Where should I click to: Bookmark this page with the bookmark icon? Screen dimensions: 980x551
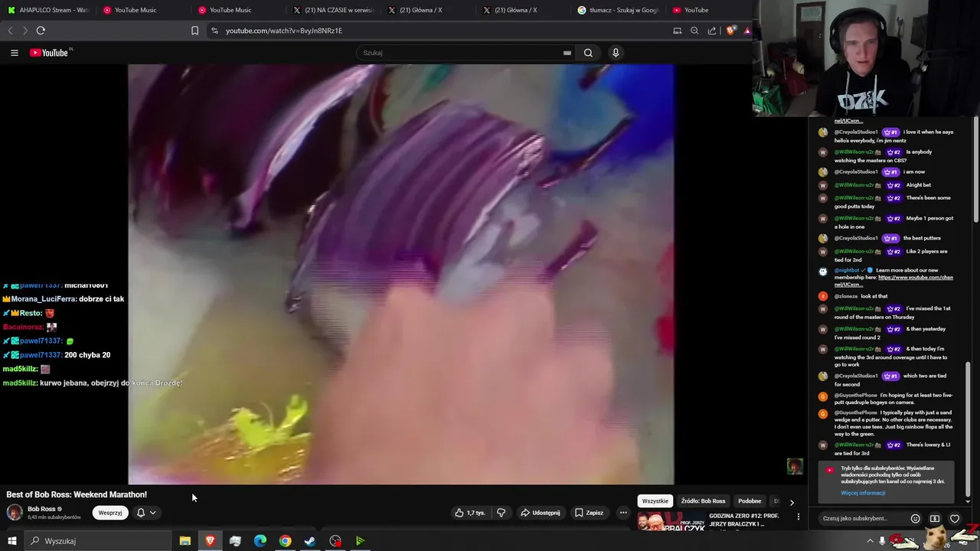pos(194,31)
